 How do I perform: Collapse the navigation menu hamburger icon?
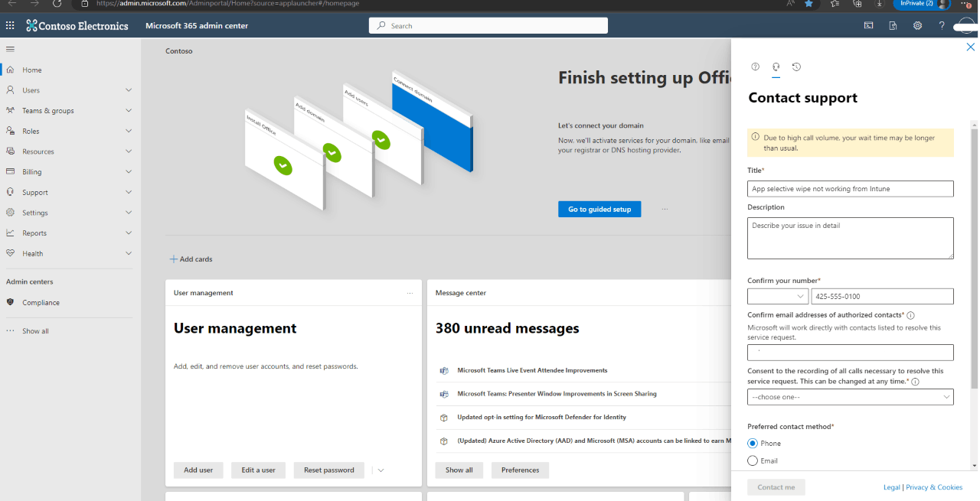pyautogui.click(x=10, y=49)
